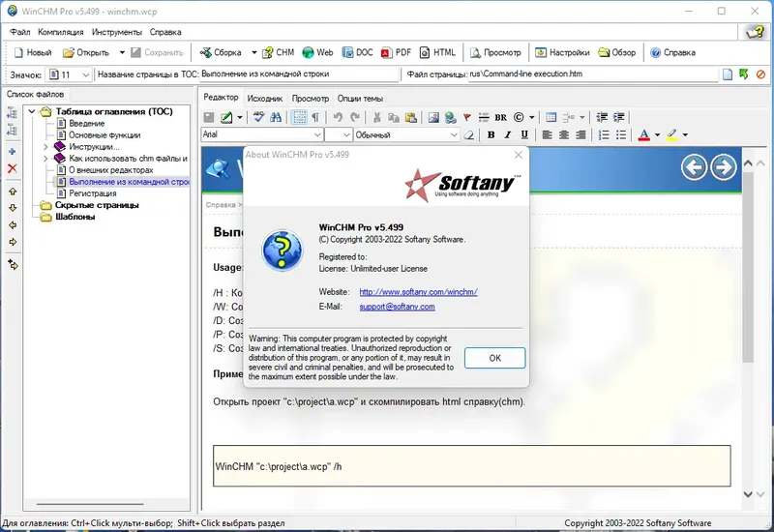This screenshot has width=774, height=532.
Task: Click the binoculars find icon
Action: tap(276, 117)
